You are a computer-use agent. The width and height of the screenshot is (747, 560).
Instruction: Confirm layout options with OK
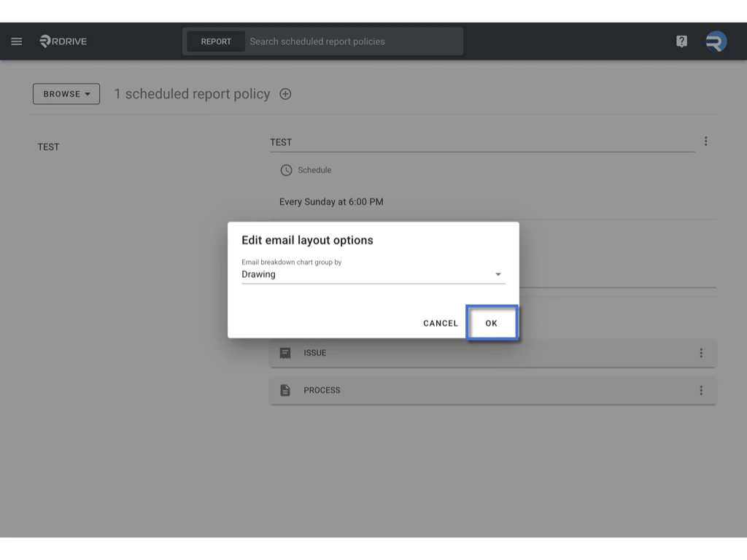pyautogui.click(x=491, y=322)
